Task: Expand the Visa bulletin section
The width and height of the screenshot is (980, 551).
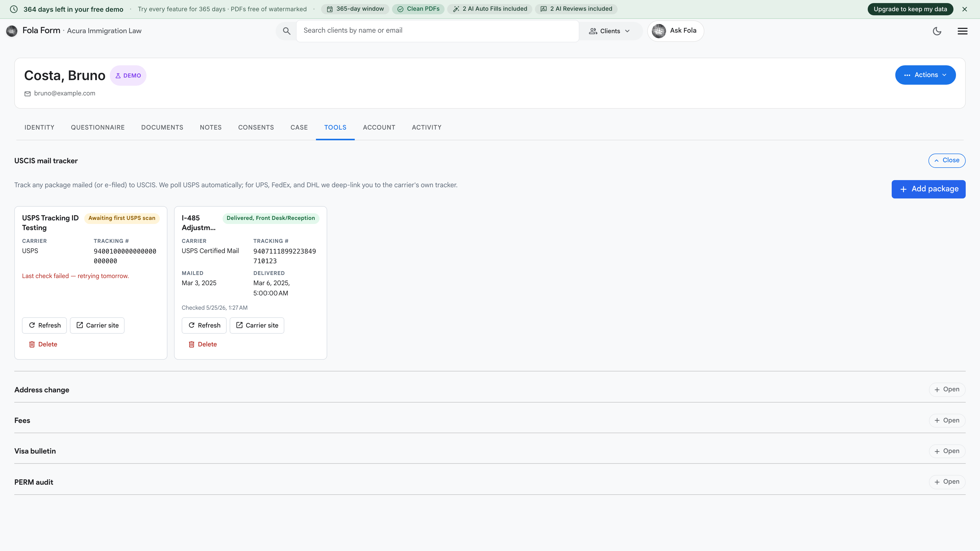Action: click(947, 451)
